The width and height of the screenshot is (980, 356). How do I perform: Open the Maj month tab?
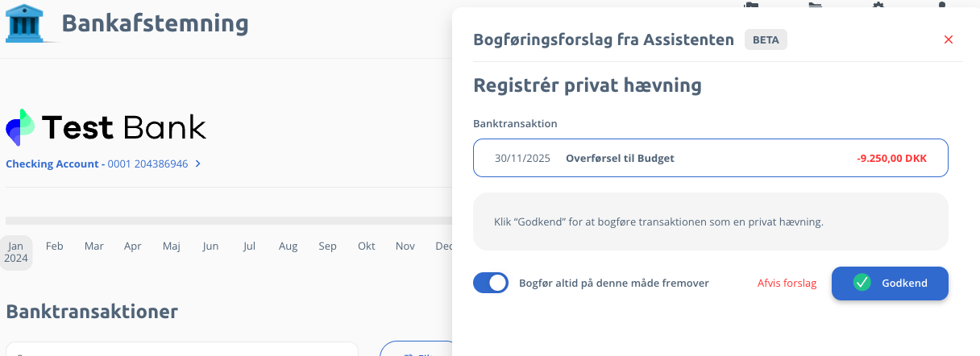point(172,246)
